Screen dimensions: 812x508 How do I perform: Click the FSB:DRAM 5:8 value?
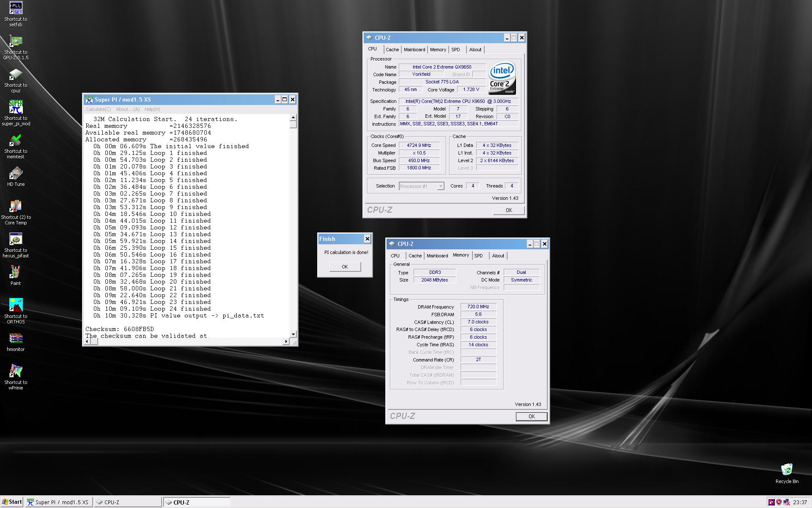click(x=478, y=315)
